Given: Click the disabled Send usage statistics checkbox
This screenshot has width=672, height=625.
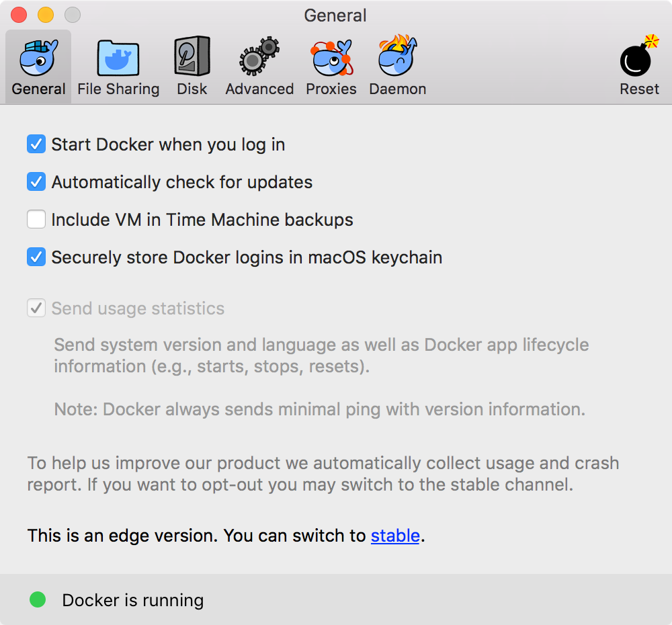Looking at the screenshot, I should [x=36, y=308].
